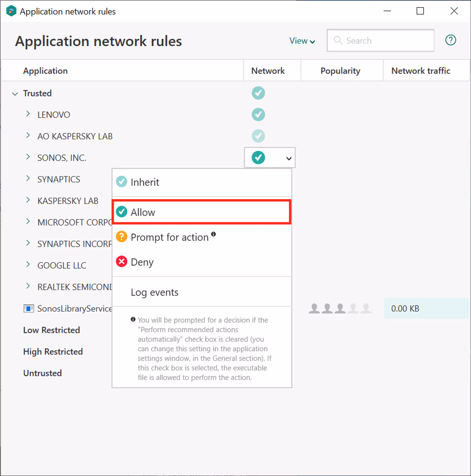Select the Inherit network rule option
Screen dimensions: 471x476
[x=145, y=182]
